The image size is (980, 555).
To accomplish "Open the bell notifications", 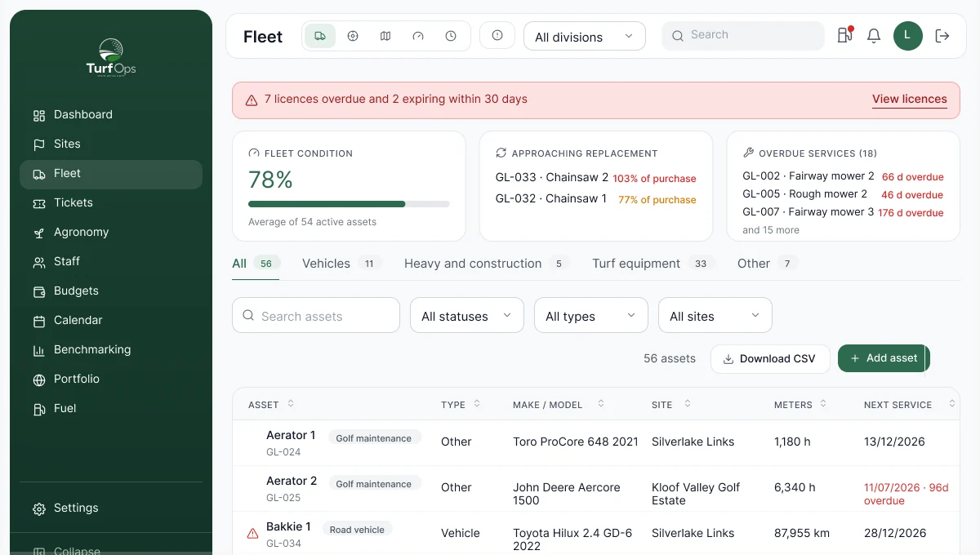I will click(874, 36).
